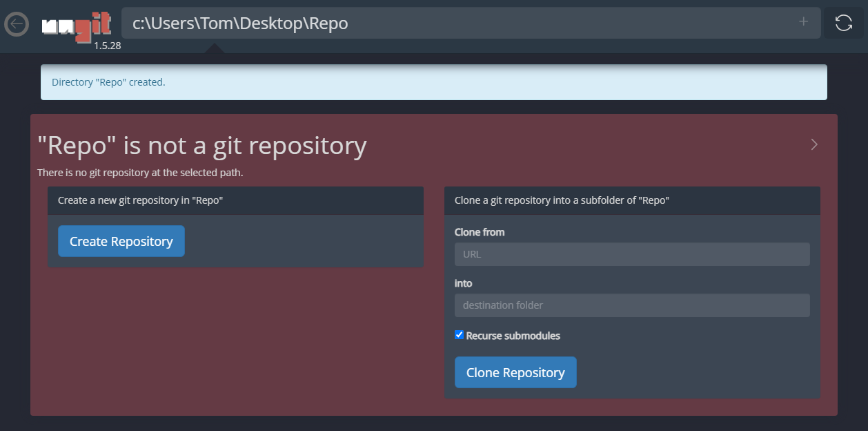Click the "There is no git repository" message
This screenshot has width=868, height=431.
click(140, 173)
